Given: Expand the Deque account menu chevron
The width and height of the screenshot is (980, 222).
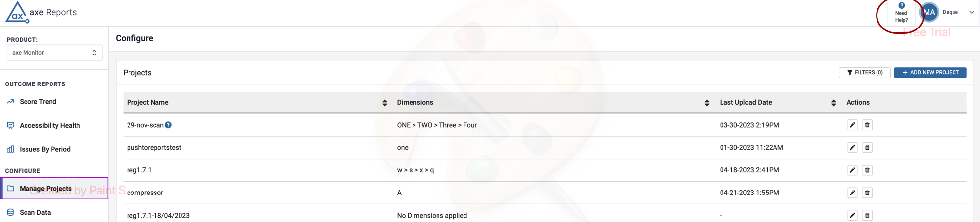Looking at the screenshot, I should coord(971,12).
